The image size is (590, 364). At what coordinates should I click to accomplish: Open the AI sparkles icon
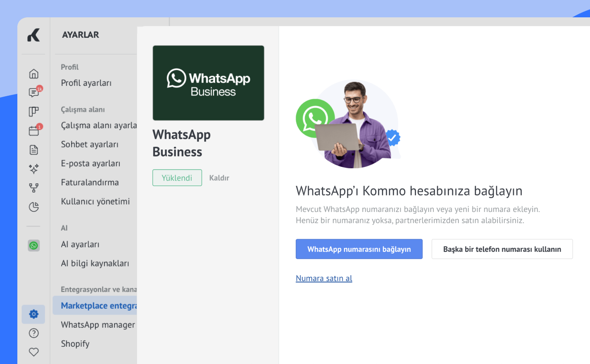[33, 169]
